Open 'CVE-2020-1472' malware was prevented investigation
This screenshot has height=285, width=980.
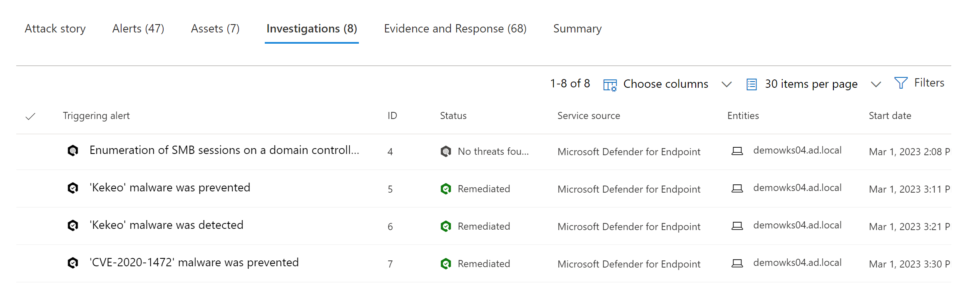(194, 263)
